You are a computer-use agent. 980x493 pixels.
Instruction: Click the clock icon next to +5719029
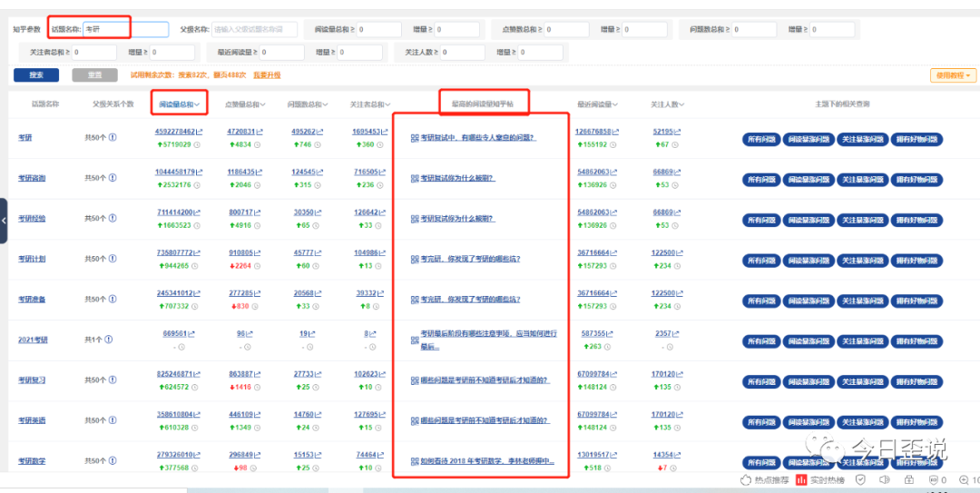197,144
